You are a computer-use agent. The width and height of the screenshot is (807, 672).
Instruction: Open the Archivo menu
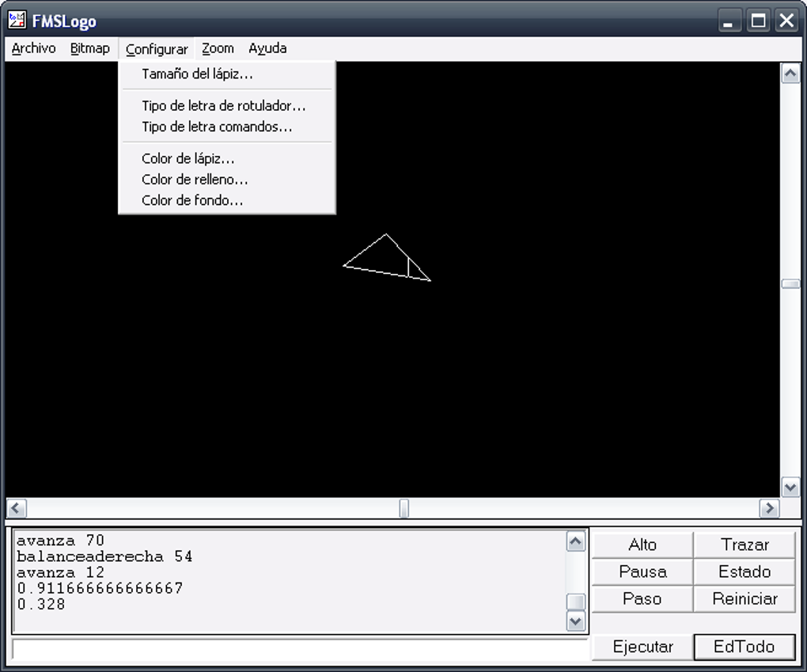(33, 48)
